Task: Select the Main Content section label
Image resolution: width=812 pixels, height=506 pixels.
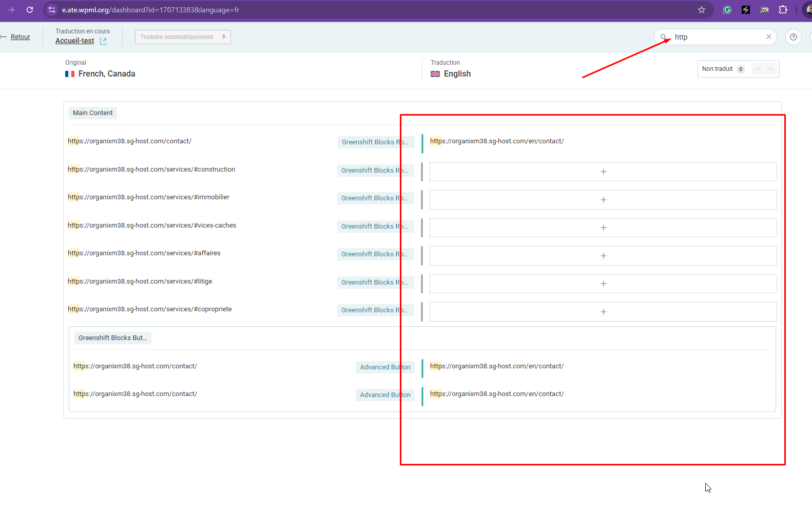Action: point(93,113)
